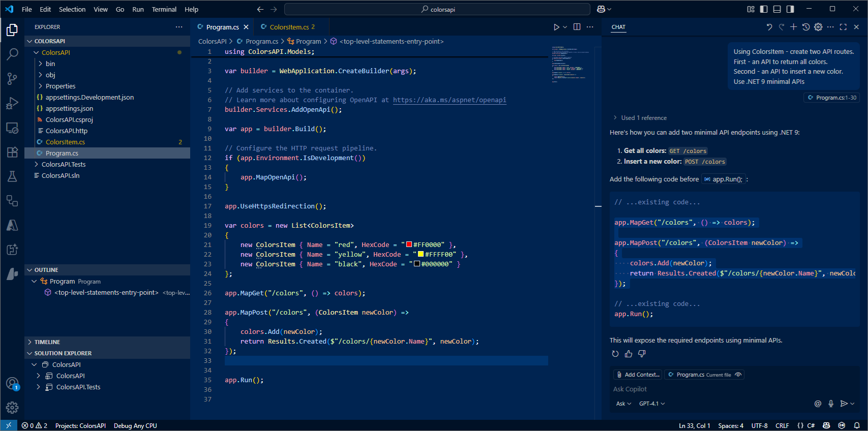Open the GPT-4.1 model picker dropdown

(652, 404)
